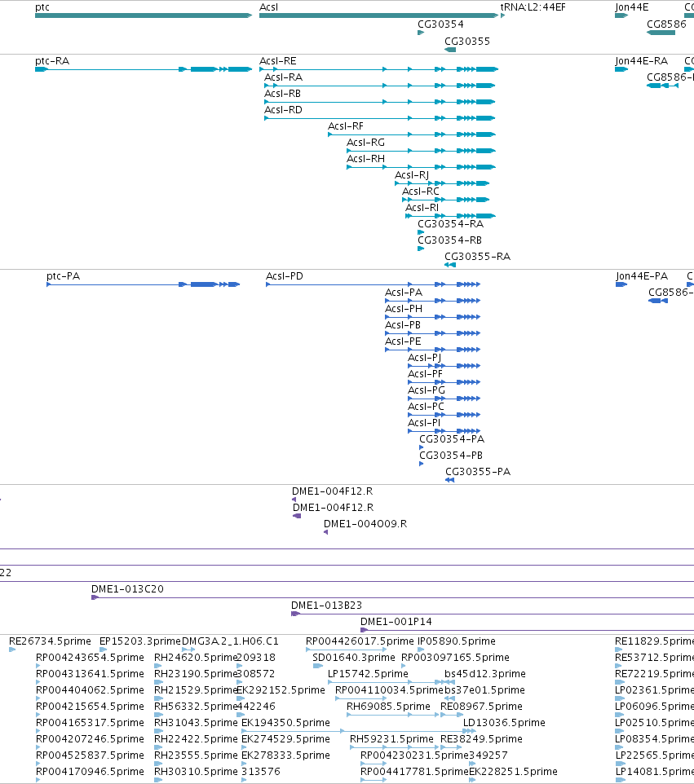Click the IP05890.5prime EST label
The height and width of the screenshot is (784, 694).
point(457,641)
